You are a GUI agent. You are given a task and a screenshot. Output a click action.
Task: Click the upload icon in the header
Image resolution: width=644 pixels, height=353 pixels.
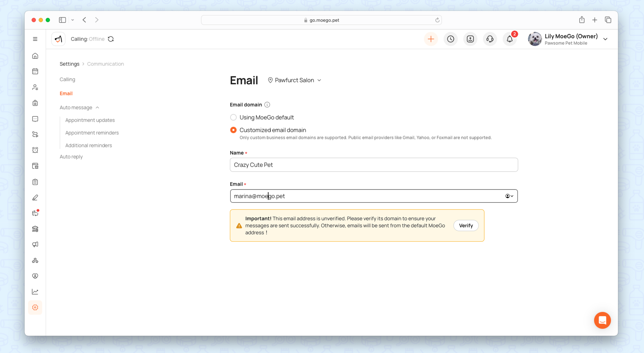(x=470, y=39)
